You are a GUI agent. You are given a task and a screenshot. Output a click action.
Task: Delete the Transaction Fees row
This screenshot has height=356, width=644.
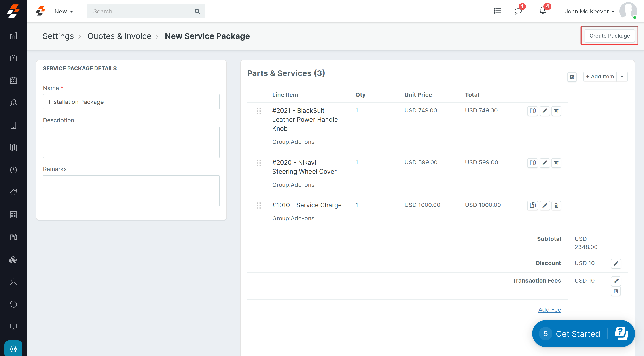point(616,291)
